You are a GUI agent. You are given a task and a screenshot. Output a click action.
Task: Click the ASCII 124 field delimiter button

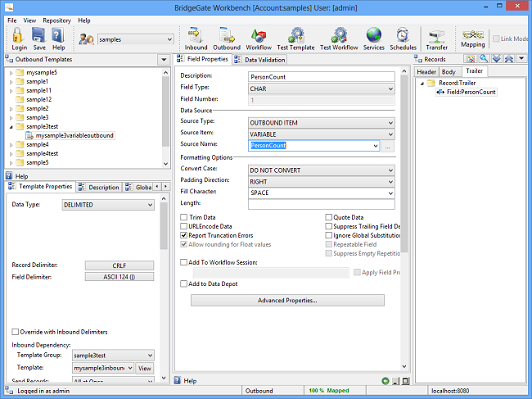point(119,277)
